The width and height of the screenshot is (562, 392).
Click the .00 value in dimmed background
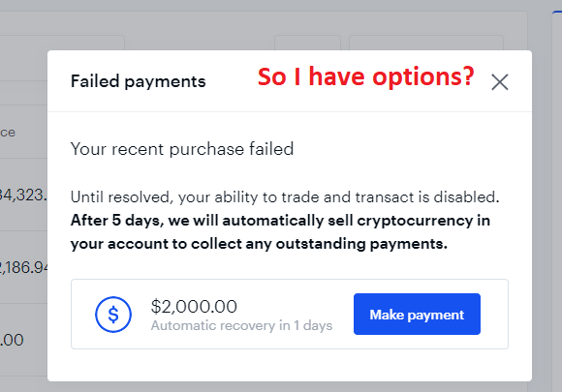[x=12, y=340]
